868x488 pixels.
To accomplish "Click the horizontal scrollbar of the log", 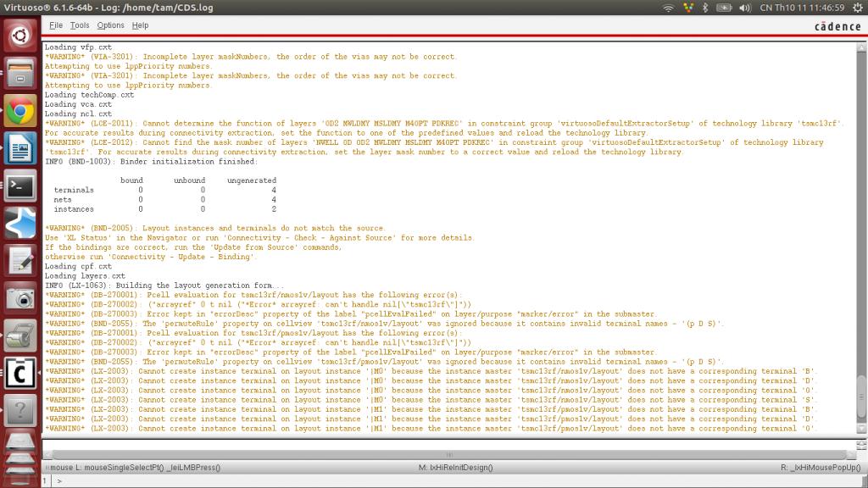I will (449, 455).
